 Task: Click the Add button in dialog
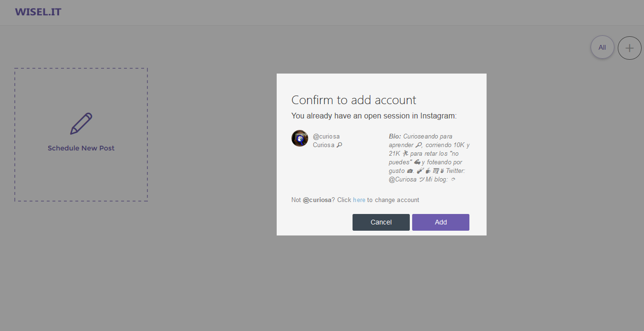click(441, 222)
